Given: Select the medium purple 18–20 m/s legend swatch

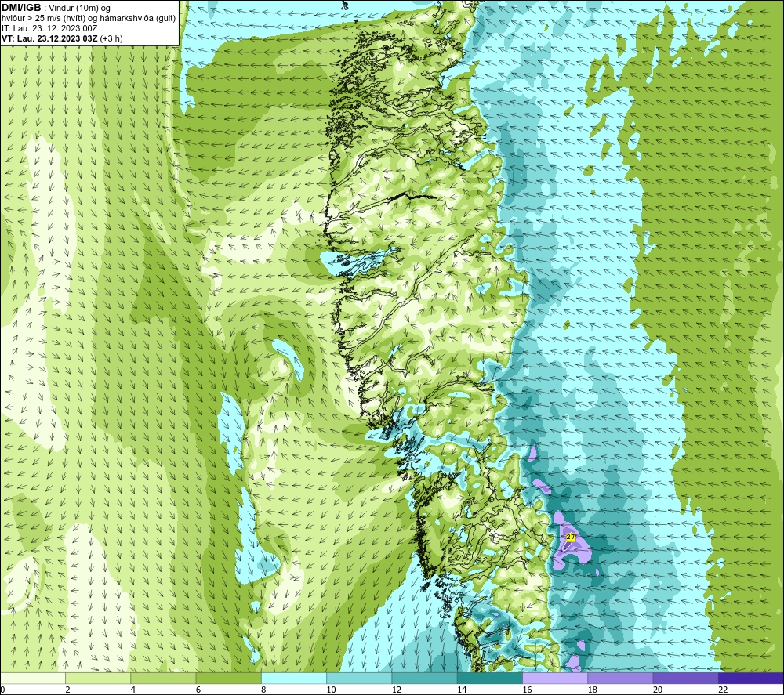Looking at the screenshot, I should point(620,678).
